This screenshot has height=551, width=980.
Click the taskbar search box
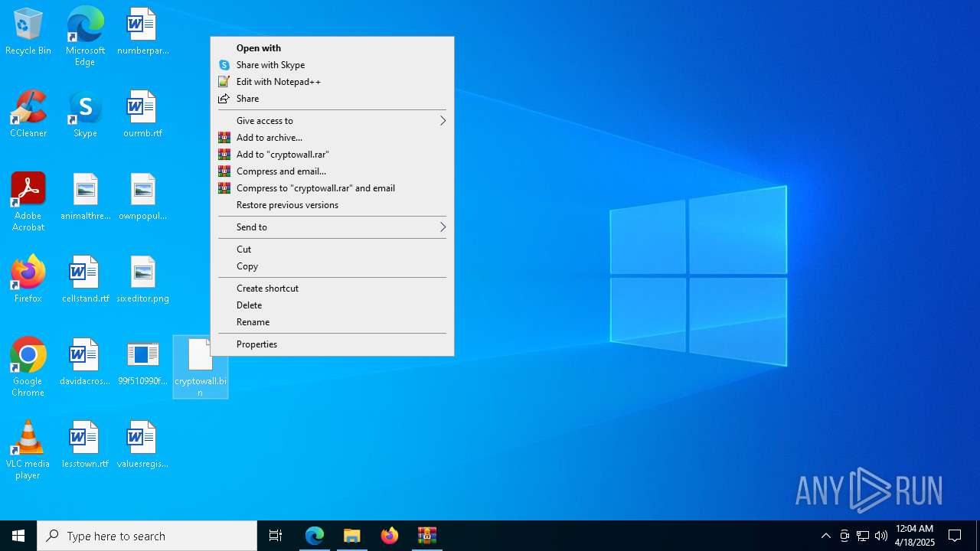click(147, 536)
